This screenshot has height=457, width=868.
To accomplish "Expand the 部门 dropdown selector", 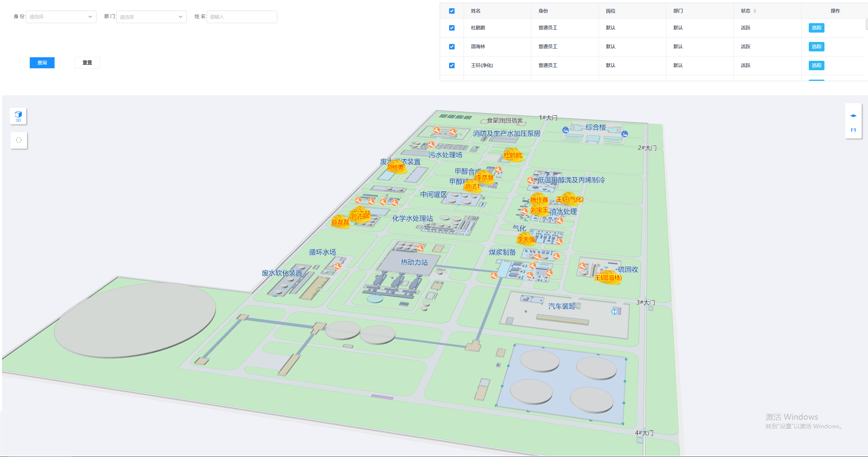I will tap(151, 17).
